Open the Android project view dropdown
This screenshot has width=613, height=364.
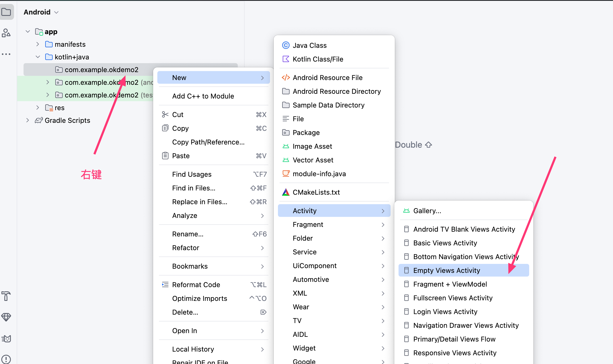pyautogui.click(x=41, y=12)
